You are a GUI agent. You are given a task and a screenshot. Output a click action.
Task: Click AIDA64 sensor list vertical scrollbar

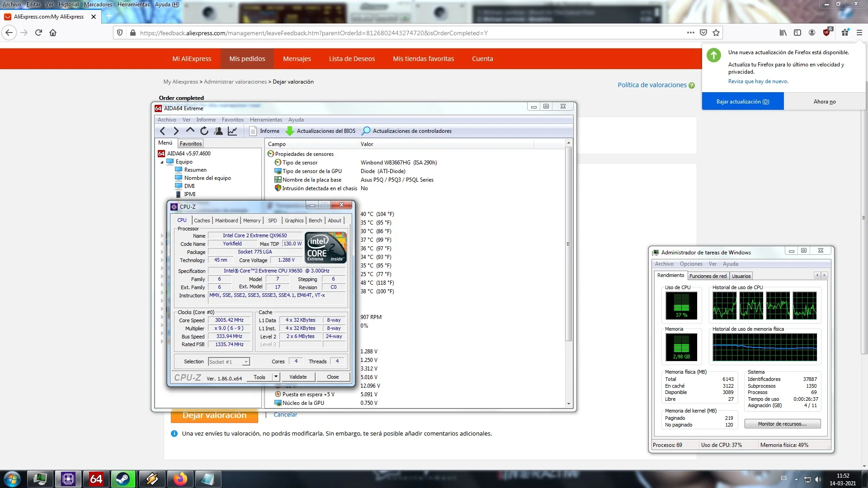[x=569, y=244]
